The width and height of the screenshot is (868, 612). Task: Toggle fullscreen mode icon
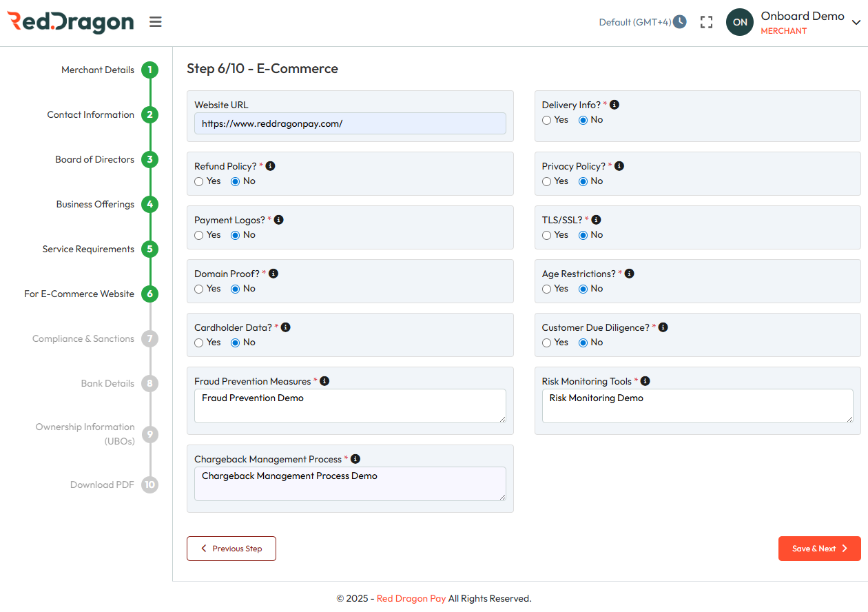[706, 22]
